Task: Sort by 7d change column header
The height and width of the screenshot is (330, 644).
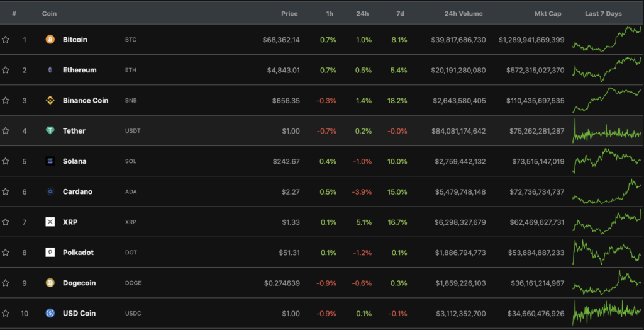Action: point(400,13)
